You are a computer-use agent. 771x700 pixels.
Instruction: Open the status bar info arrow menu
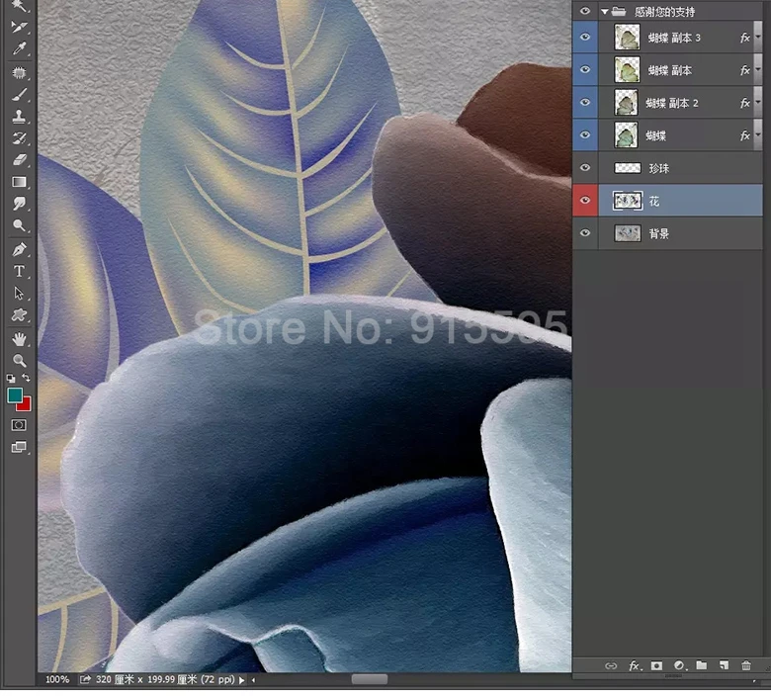(241, 680)
